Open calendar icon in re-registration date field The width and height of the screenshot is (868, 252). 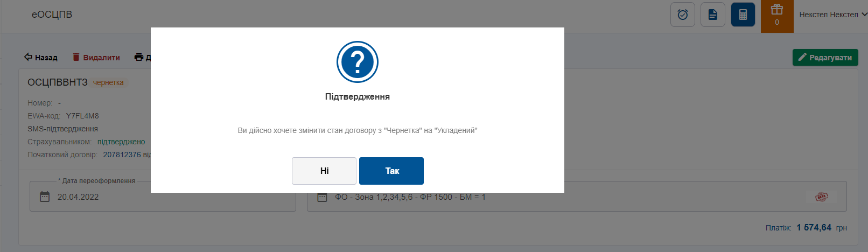click(45, 197)
